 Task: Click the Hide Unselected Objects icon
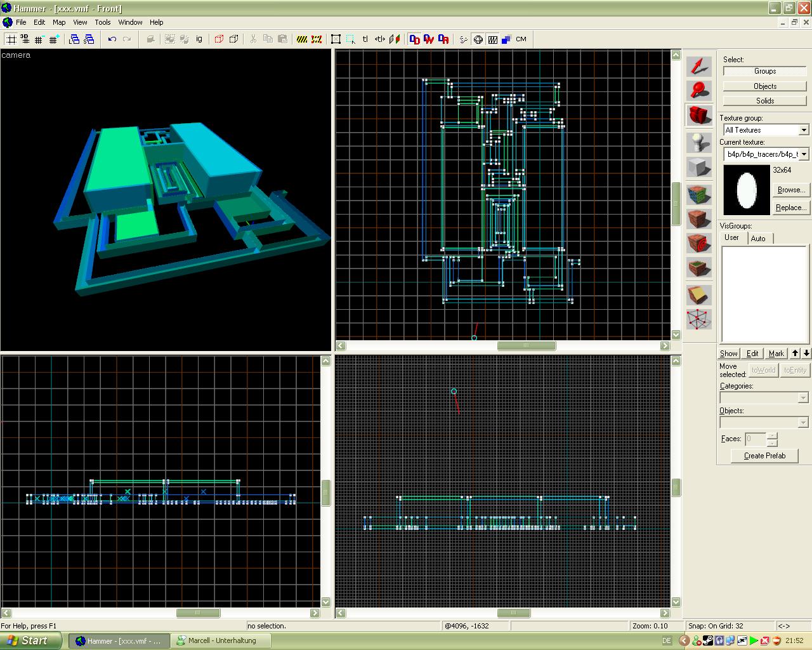(x=233, y=39)
